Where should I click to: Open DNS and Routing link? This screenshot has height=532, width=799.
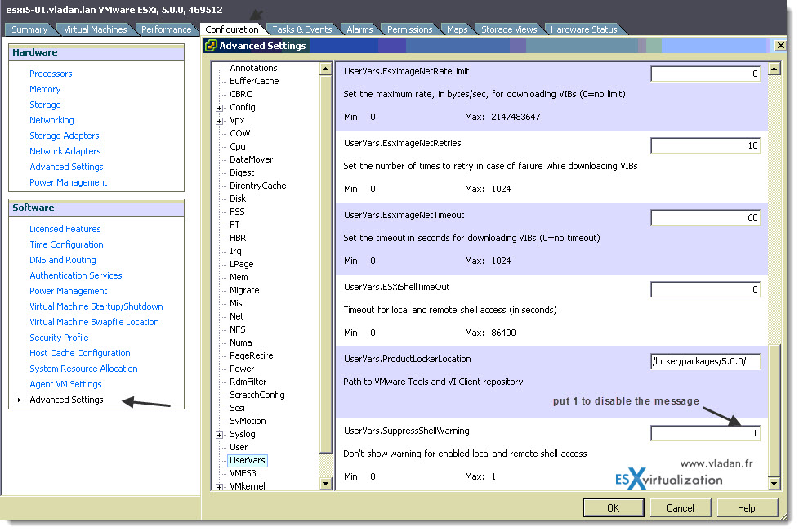(63, 261)
